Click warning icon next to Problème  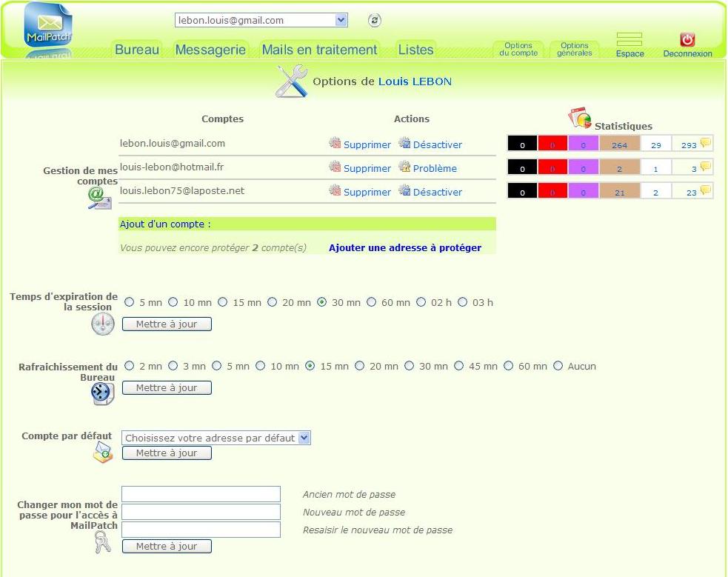click(x=404, y=167)
